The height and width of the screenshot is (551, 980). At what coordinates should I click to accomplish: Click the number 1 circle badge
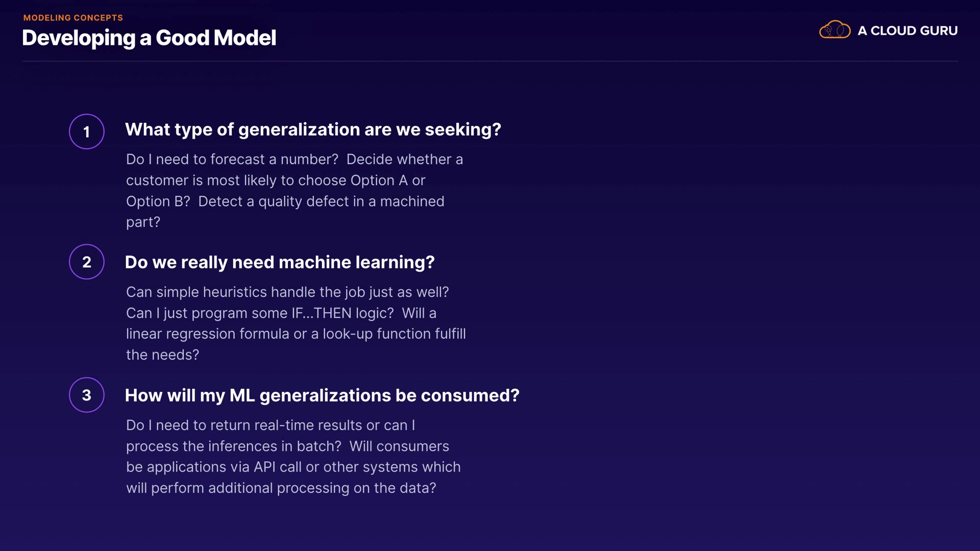pyautogui.click(x=87, y=132)
